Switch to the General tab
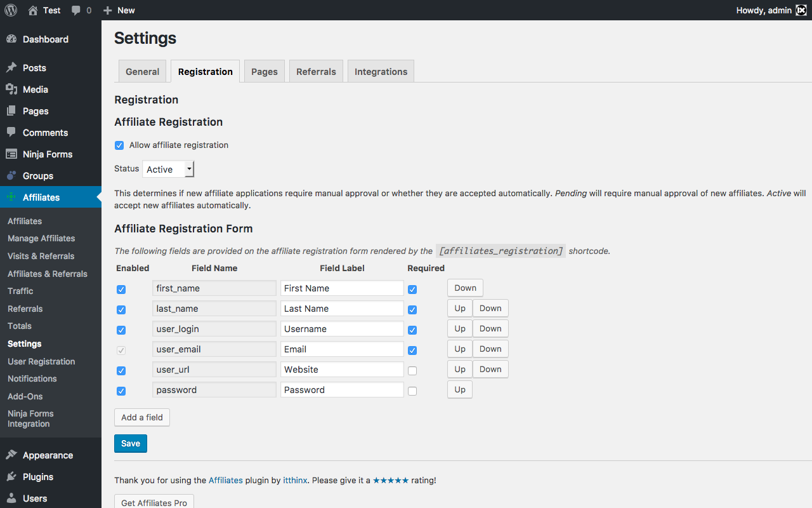The width and height of the screenshot is (812, 508). [142, 72]
